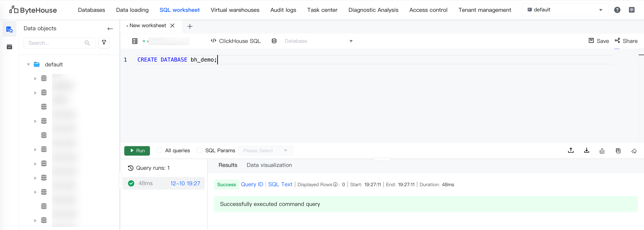Open the Share worksheet option

[626, 41]
